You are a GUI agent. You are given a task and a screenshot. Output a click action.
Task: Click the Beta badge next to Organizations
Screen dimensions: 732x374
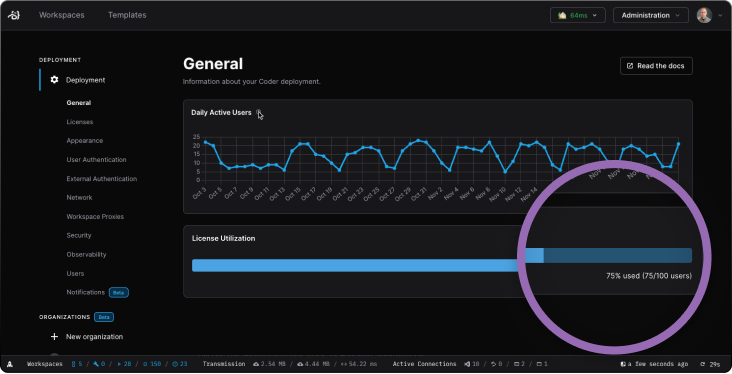(x=104, y=317)
